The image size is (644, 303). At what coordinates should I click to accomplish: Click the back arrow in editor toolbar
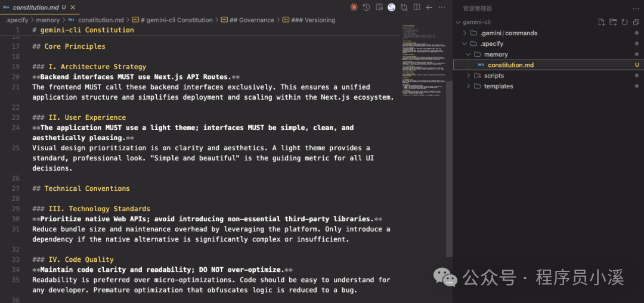(x=429, y=7)
